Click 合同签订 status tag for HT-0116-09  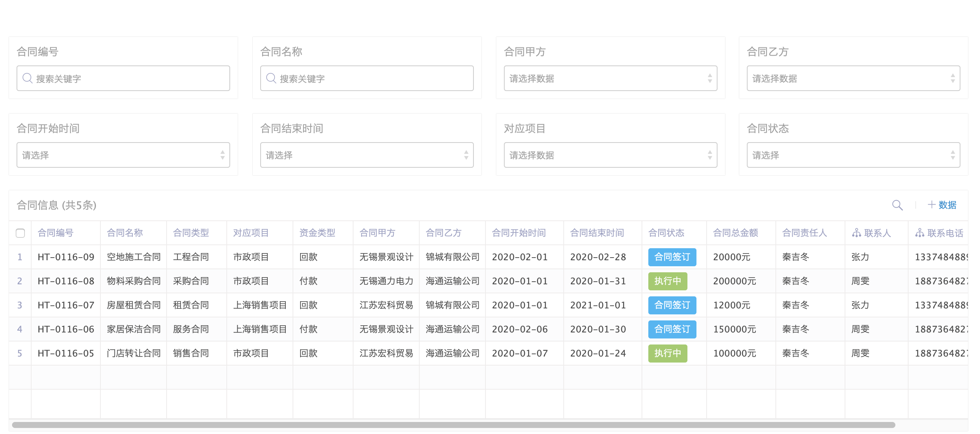click(x=672, y=257)
